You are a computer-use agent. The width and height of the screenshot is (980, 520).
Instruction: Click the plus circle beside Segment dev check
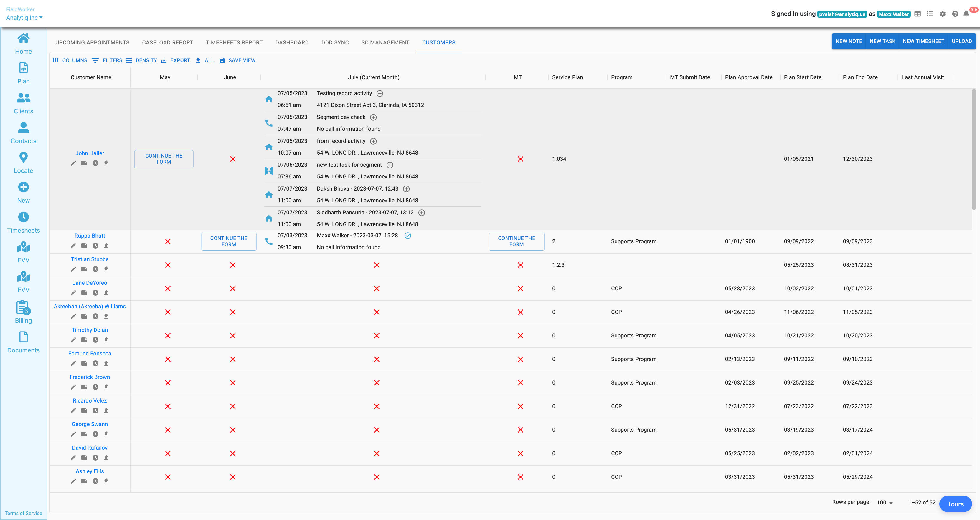(x=373, y=117)
